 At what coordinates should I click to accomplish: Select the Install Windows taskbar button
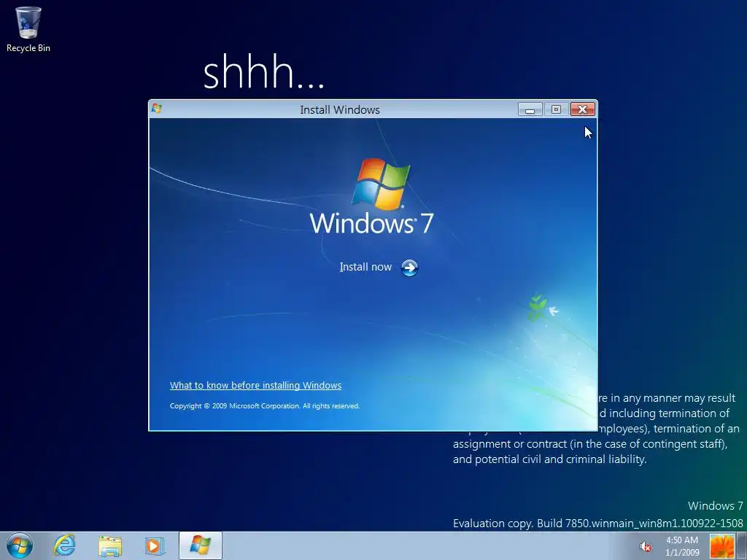[x=201, y=545]
